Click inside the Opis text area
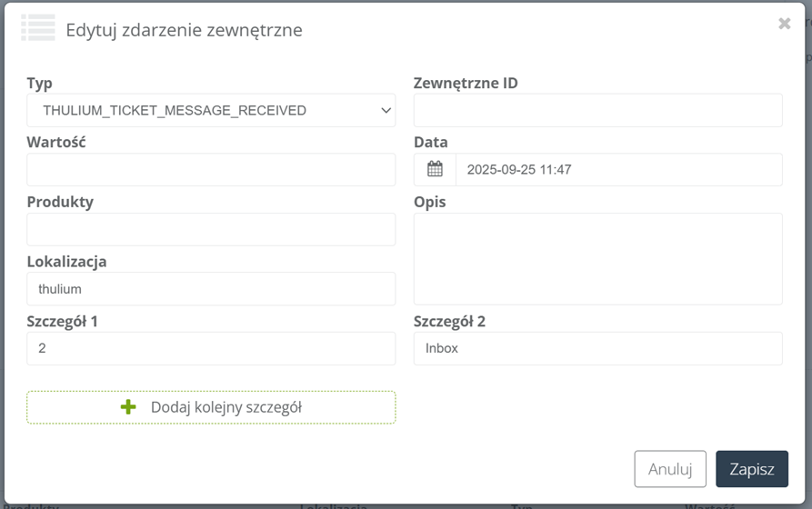812x509 pixels. tap(597, 259)
